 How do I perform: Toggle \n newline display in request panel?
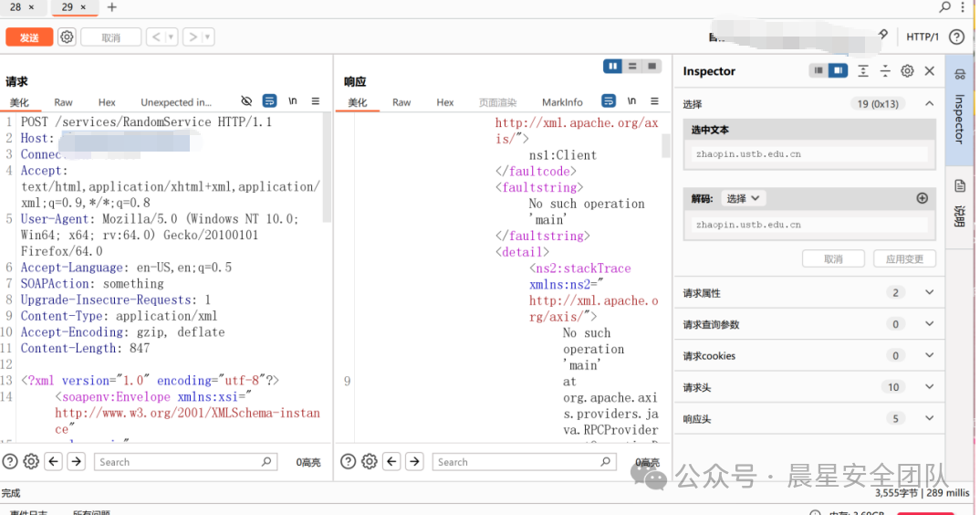pos(293,100)
